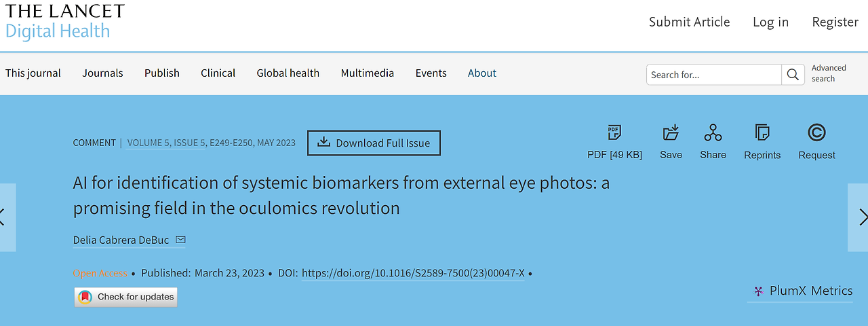Click Download Full Issue button
Viewport: 868px width, 326px height.
(x=374, y=143)
